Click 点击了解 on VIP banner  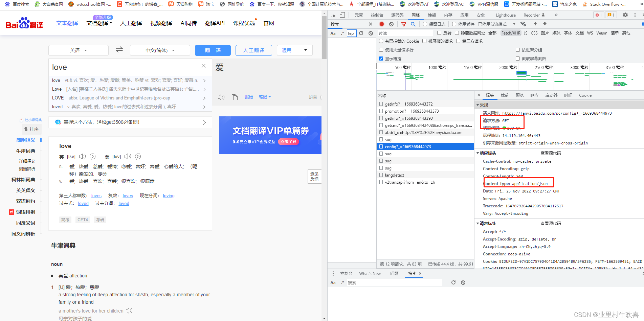point(288,141)
